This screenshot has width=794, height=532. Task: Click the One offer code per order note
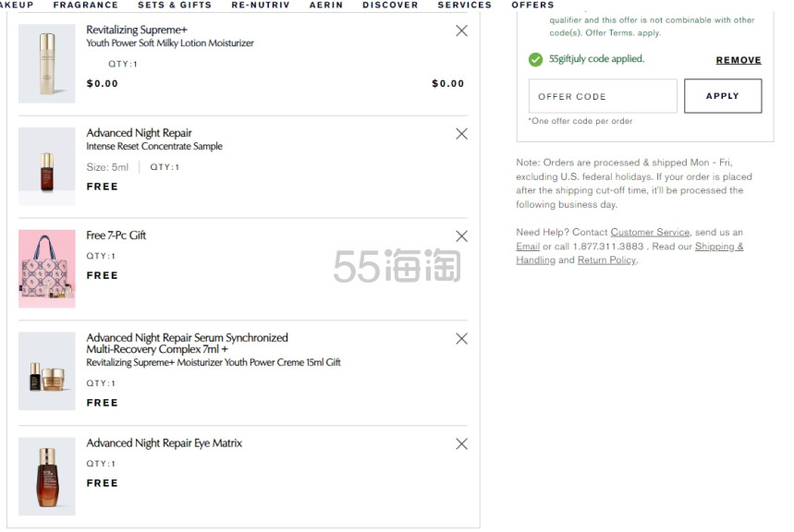pyautogui.click(x=580, y=121)
